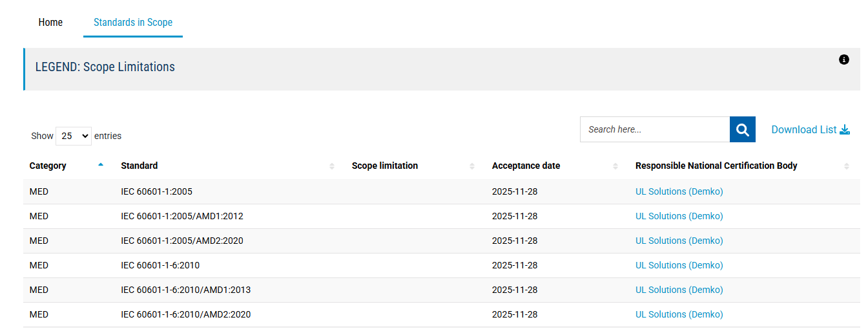Click sort arrows for Responsible National Certification Body
868x335 pixels.
(846, 166)
